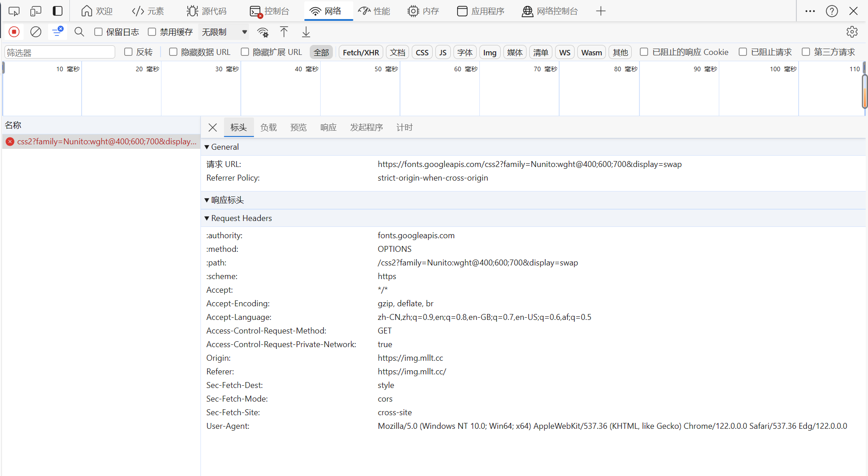
Task: Open the 欢迎 welcome tab
Action: [97, 11]
